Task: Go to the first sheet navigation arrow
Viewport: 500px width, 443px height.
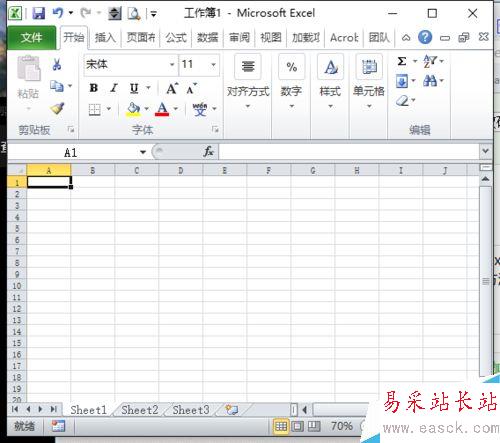Action: click(x=15, y=409)
